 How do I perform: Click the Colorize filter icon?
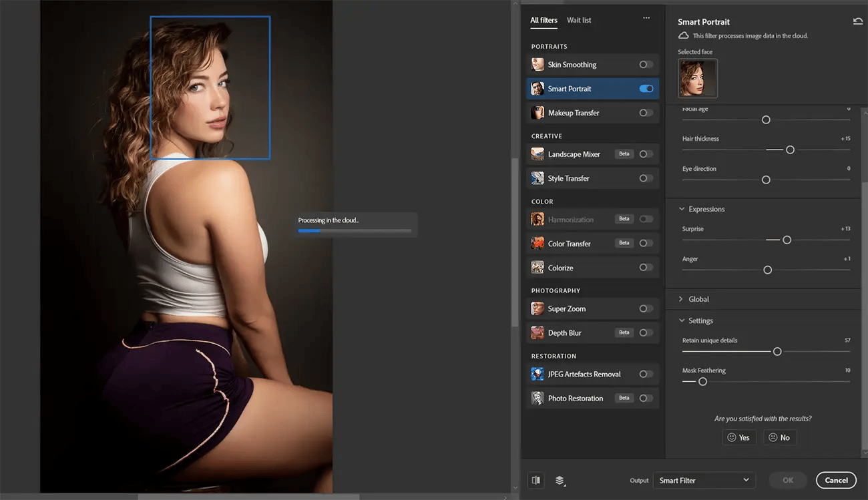pyautogui.click(x=537, y=268)
